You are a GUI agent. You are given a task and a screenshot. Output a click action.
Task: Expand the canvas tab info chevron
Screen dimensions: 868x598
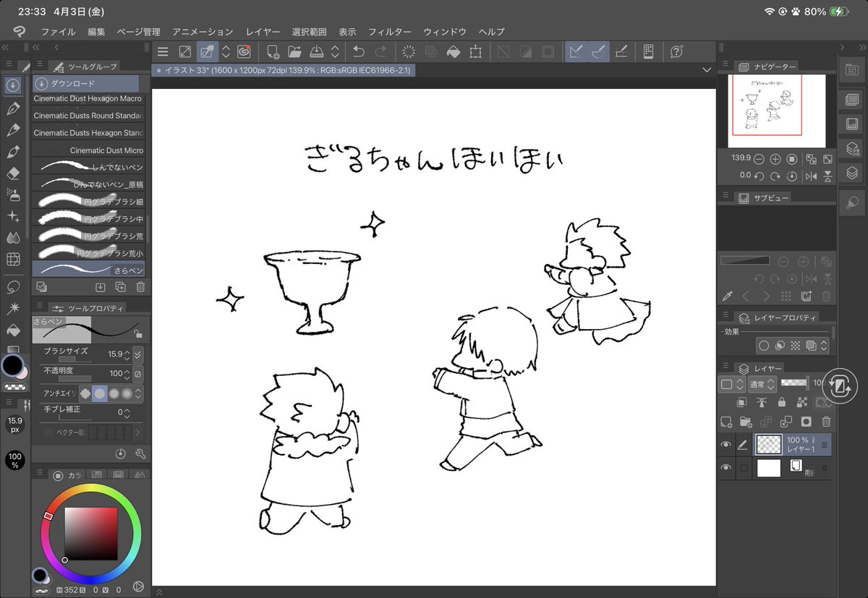click(x=707, y=70)
